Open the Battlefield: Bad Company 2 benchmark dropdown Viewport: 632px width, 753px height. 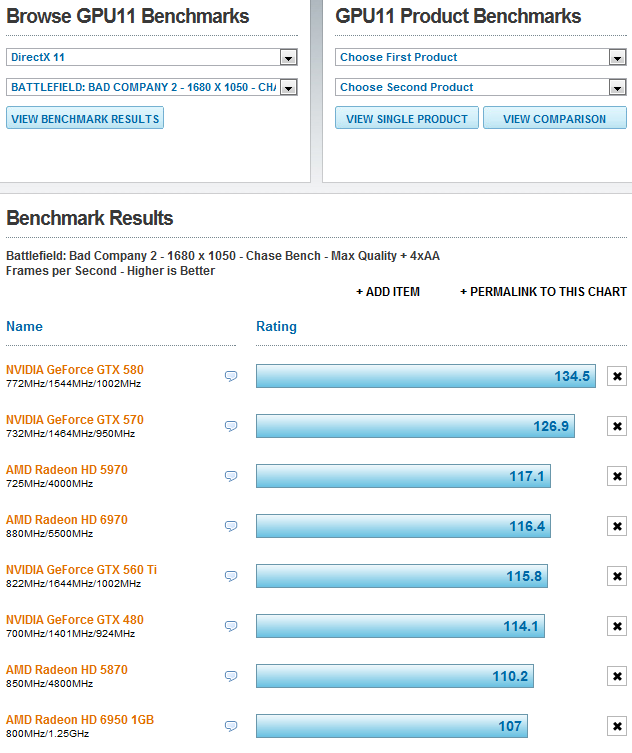pos(152,87)
